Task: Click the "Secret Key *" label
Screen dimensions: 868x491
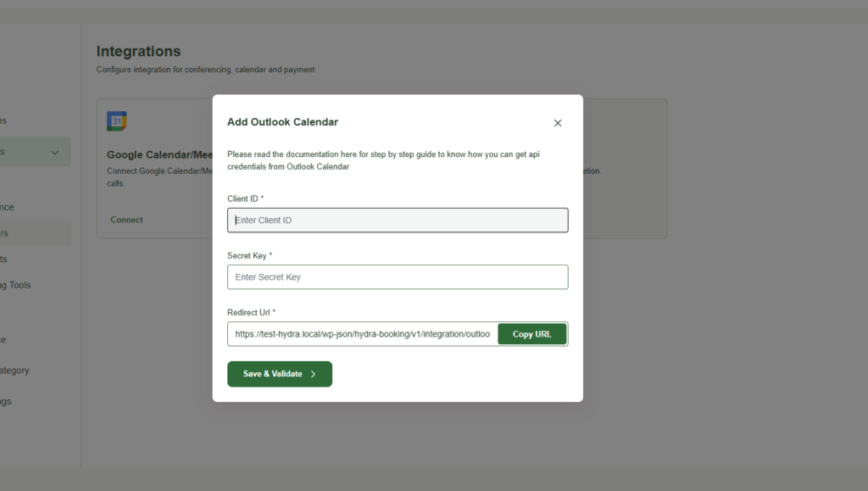Action: [250, 256]
